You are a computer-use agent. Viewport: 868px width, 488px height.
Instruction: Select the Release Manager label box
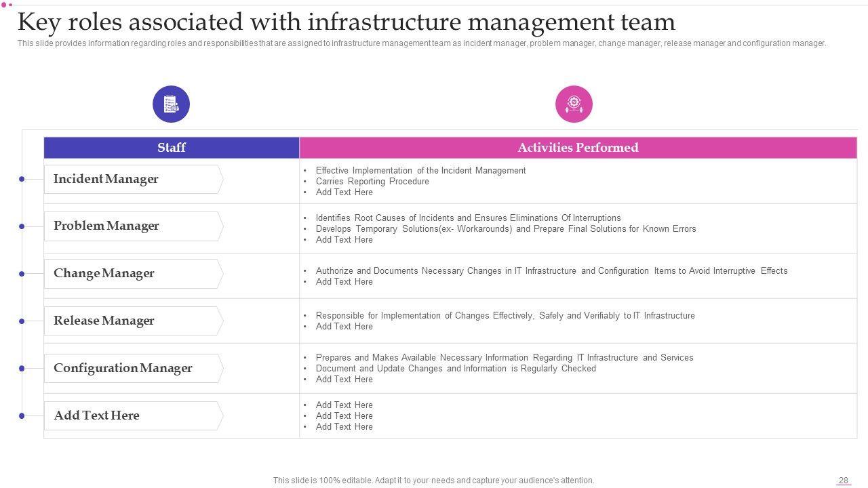pyautogui.click(x=133, y=321)
